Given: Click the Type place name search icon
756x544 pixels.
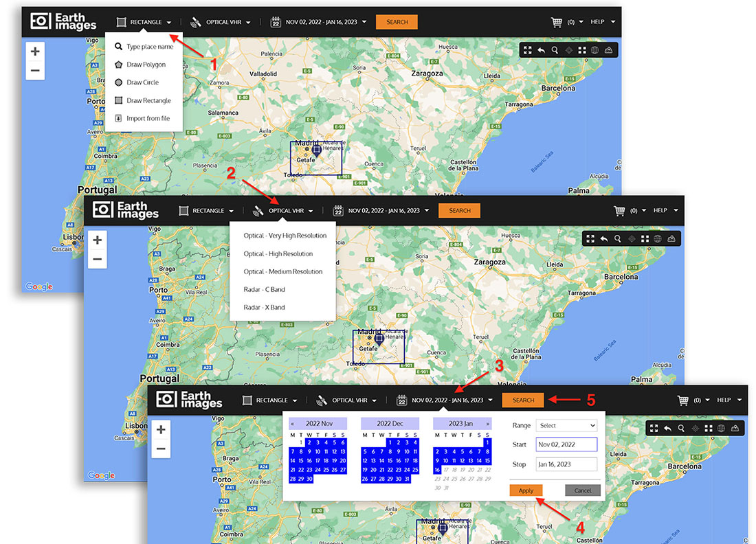Looking at the screenshot, I should [119, 47].
